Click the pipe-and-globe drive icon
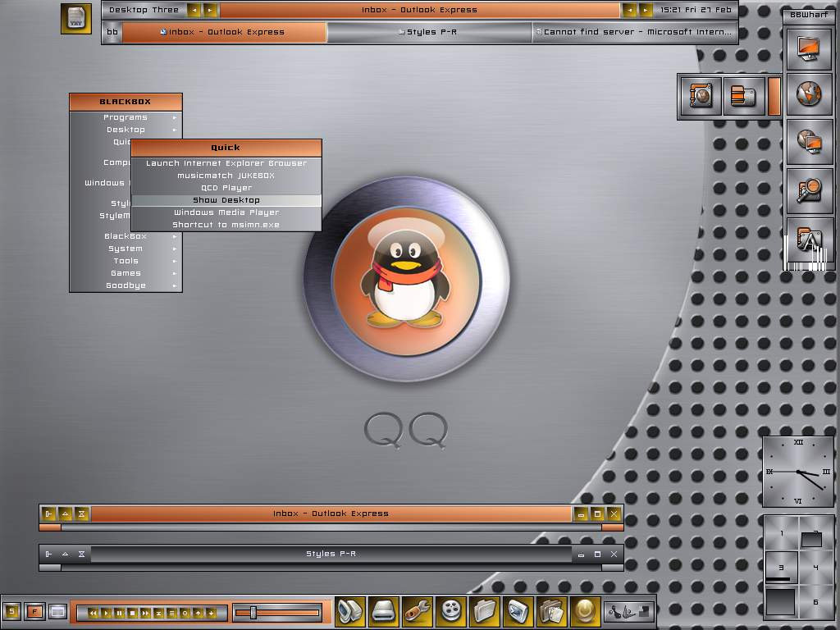The height and width of the screenshot is (630, 840). pyautogui.click(x=701, y=97)
